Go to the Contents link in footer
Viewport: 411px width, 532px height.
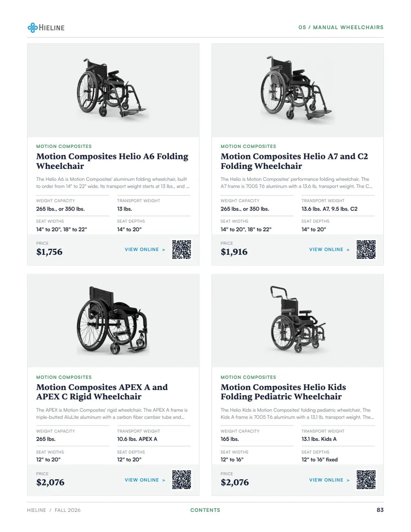[205, 510]
